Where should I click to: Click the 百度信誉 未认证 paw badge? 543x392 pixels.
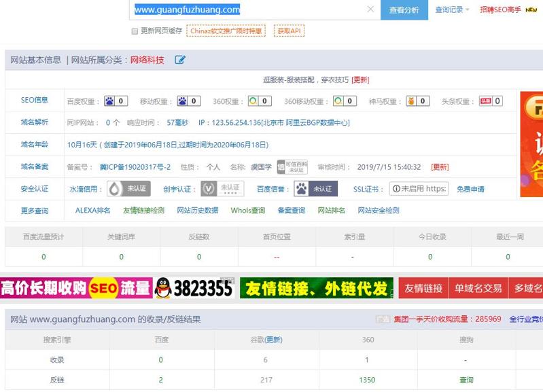coord(316,189)
